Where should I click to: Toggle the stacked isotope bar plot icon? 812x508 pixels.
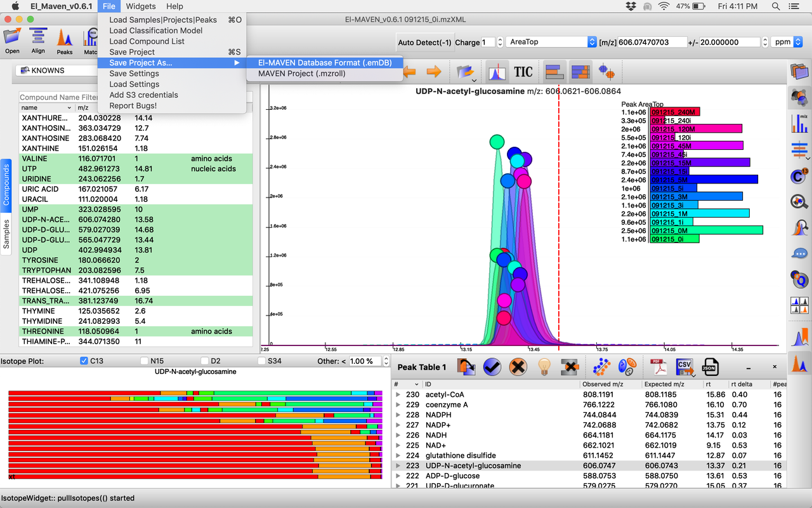click(x=580, y=71)
